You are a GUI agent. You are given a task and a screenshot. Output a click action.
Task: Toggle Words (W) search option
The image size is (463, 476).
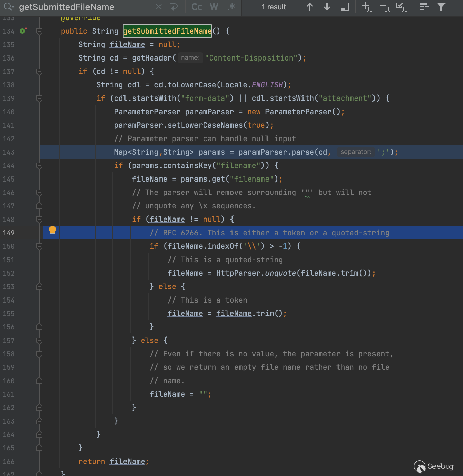click(x=214, y=7)
